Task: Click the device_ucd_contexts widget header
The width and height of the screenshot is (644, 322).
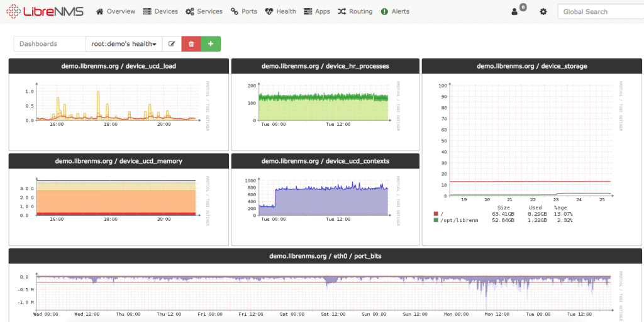Action: pyautogui.click(x=325, y=161)
